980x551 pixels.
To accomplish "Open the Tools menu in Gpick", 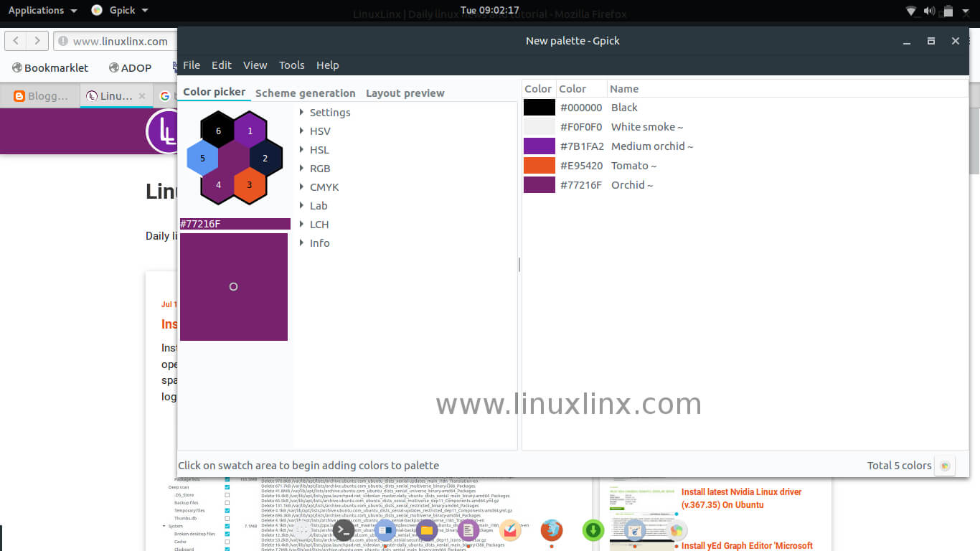I will [291, 65].
